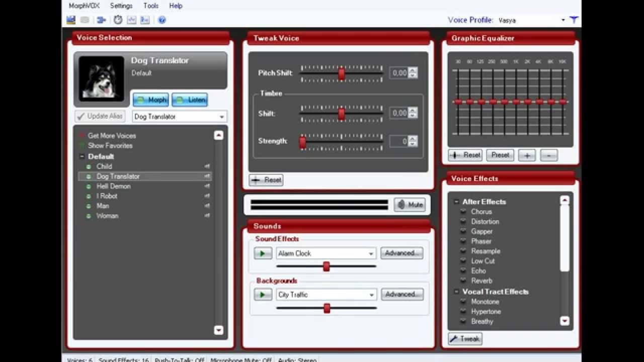
Task: Click the blue help icon in toolbar
Action: pos(162,20)
